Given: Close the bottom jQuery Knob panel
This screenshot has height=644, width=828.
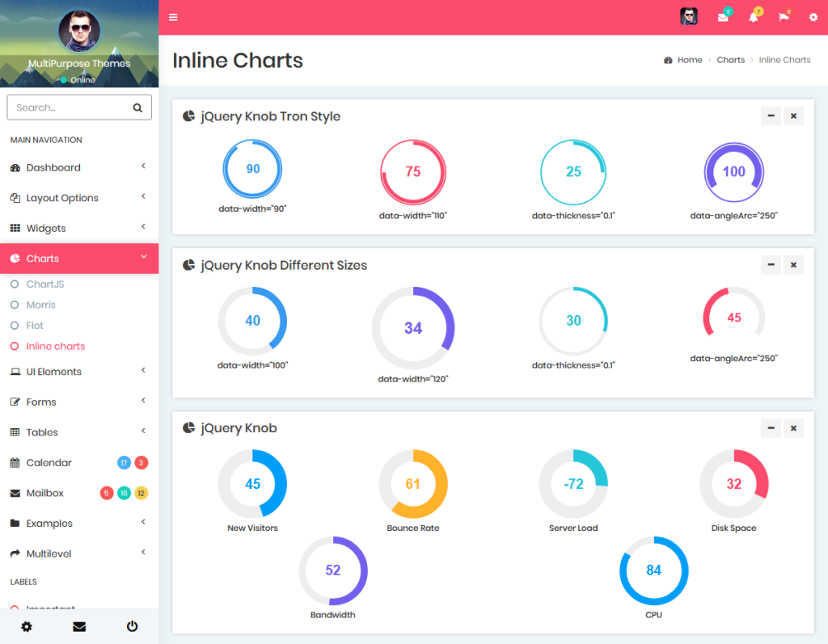Looking at the screenshot, I should coord(793,428).
